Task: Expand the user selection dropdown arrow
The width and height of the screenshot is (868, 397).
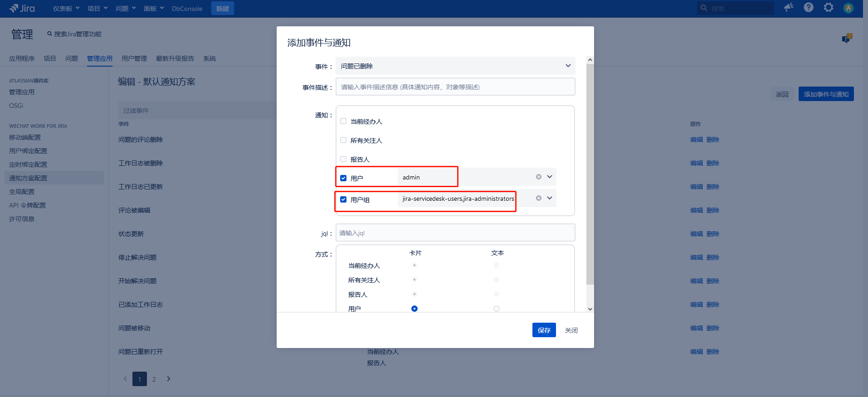Action: point(550,177)
